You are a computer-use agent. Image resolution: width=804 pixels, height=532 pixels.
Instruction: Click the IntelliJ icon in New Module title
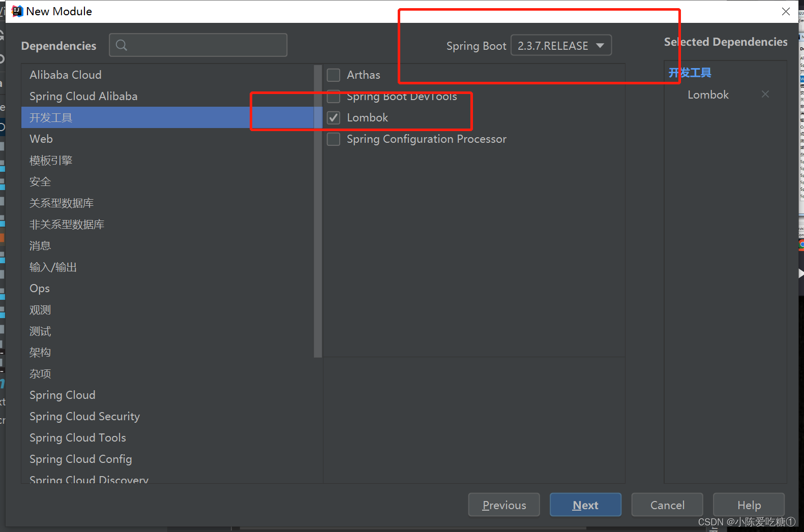click(x=17, y=11)
